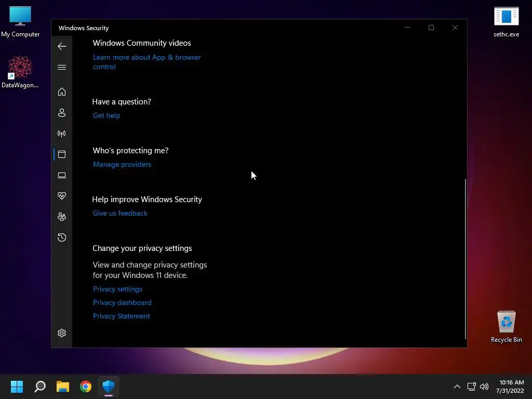This screenshot has height=399, width=532.
Task: Click the 'Windows Security' window title
Action: [84, 28]
